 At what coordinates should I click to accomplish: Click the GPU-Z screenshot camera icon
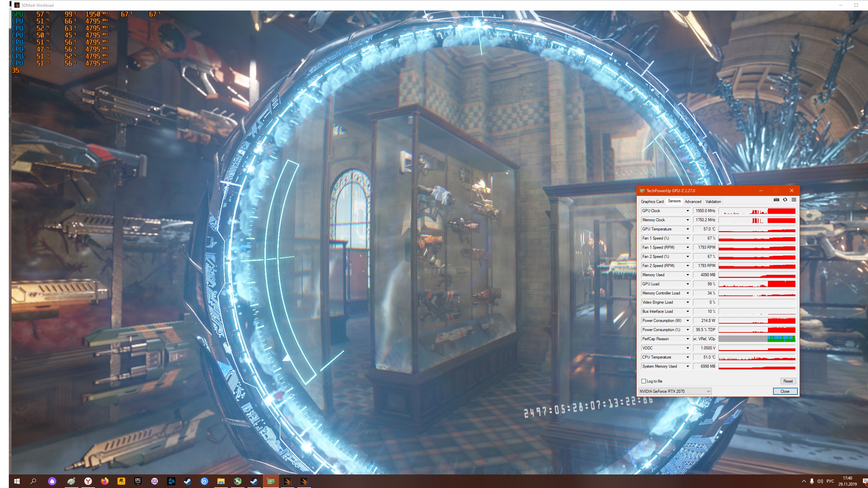coord(776,200)
